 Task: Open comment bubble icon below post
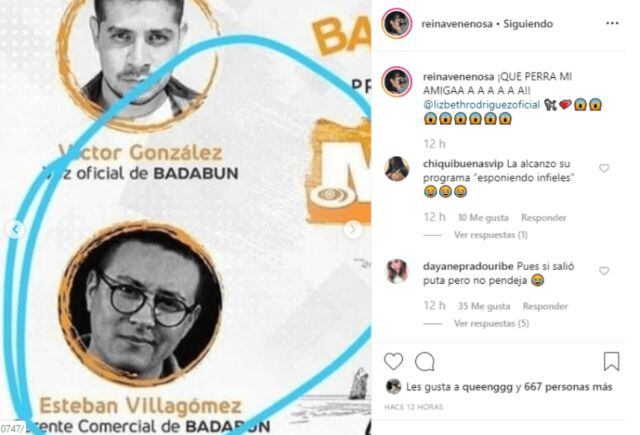(x=424, y=362)
